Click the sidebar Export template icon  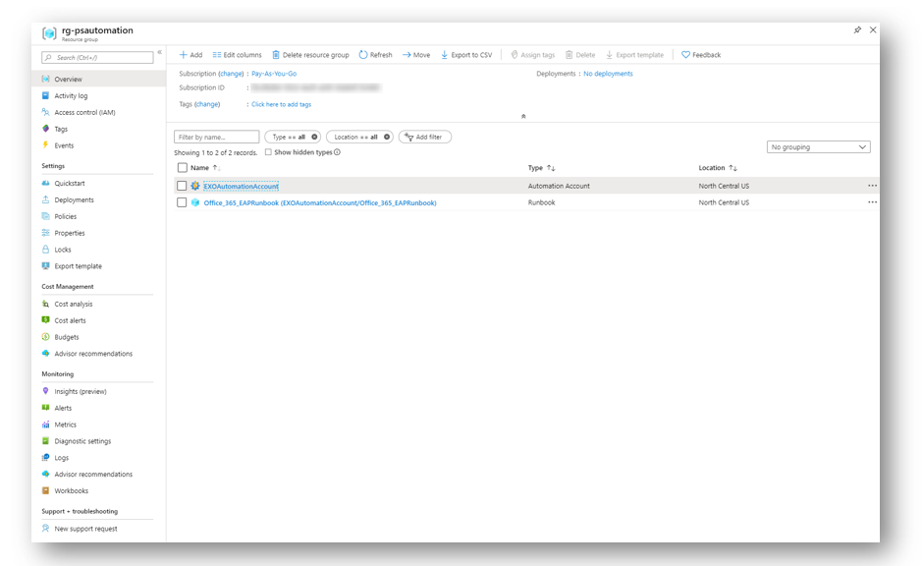45,266
